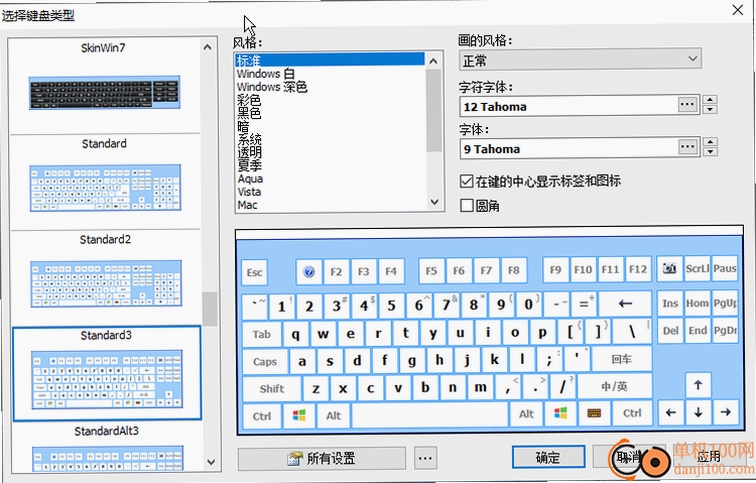Image resolution: width=756 pixels, height=483 pixels.
Task: Toggle 在键的中心显示标签和图标 checkbox
Action: click(x=466, y=181)
